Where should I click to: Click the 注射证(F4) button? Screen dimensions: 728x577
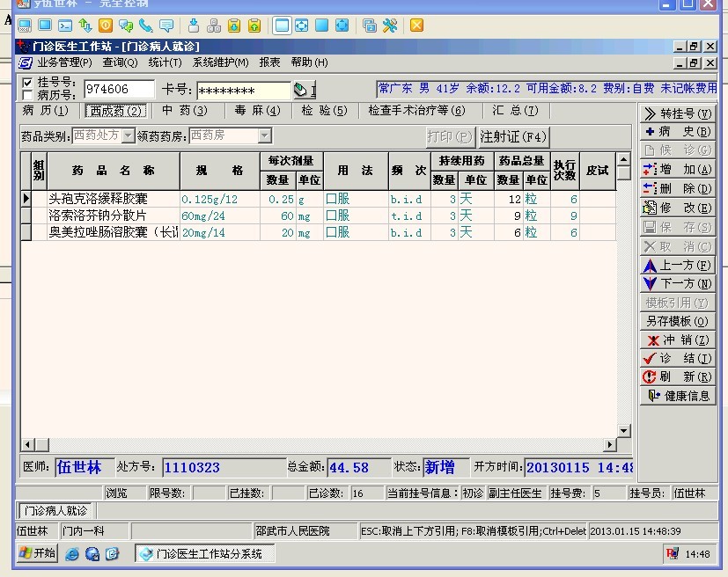coord(513,136)
